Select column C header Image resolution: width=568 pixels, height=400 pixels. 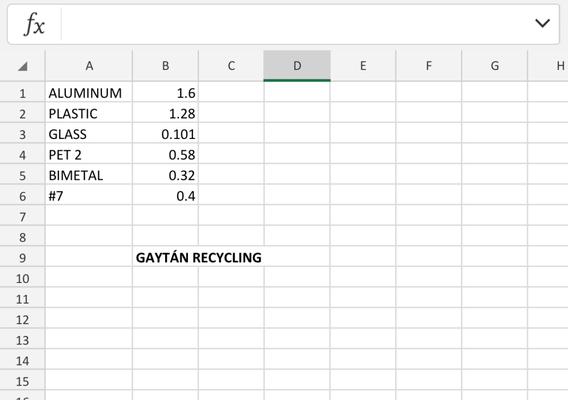231,66
